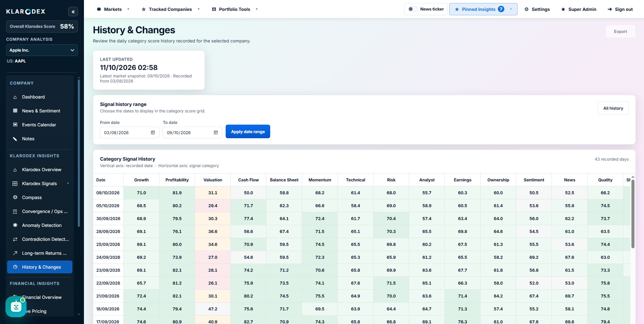644x324 pixels.
Task: Expand the Klarodex Signals submenu arrow
Action: (x=68, y=183)
